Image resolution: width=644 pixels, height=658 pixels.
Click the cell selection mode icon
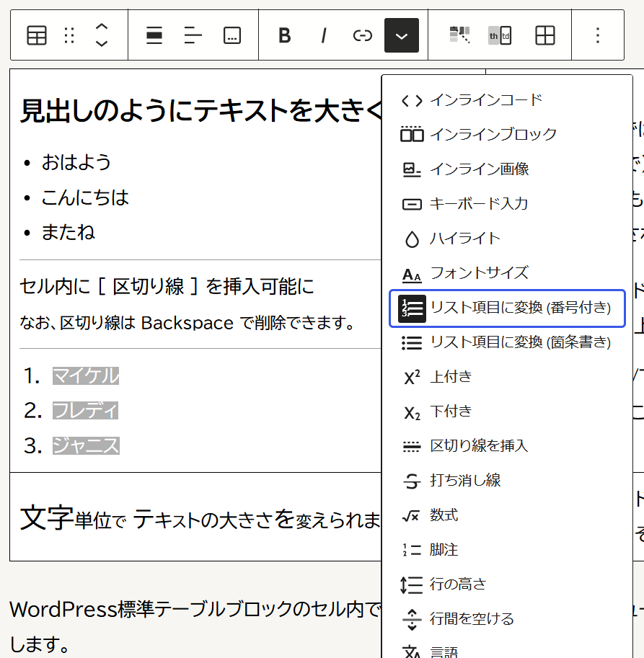coord(459,35)
